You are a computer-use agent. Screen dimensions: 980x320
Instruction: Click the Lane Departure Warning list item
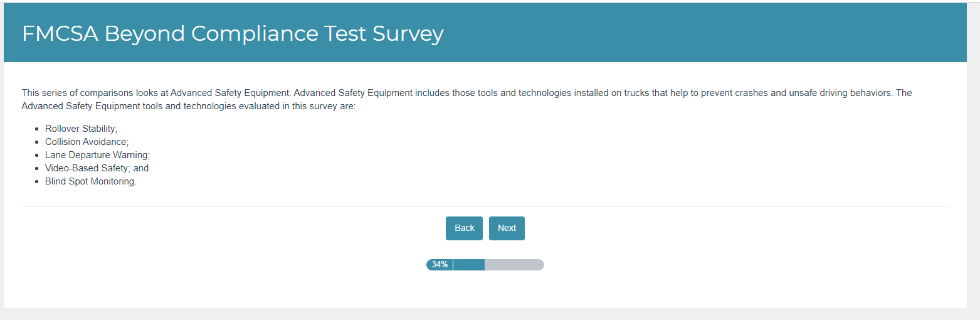[97, 155]
